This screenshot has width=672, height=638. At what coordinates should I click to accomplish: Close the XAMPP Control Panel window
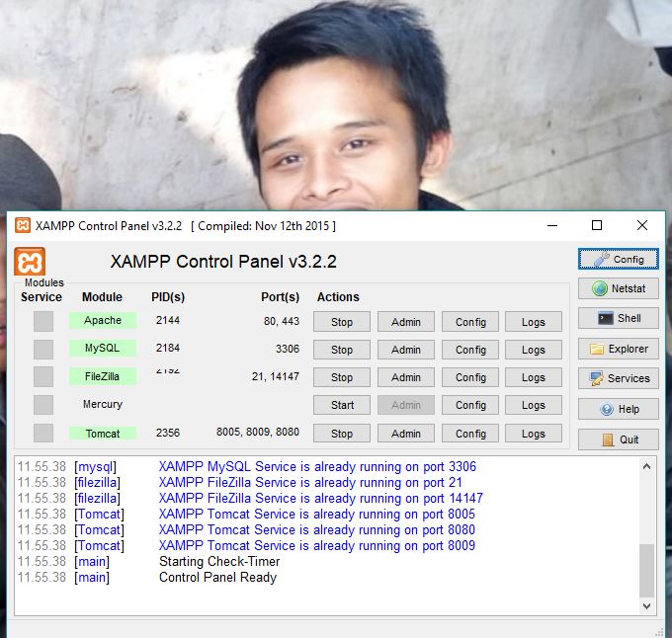(x=642, y=225)
